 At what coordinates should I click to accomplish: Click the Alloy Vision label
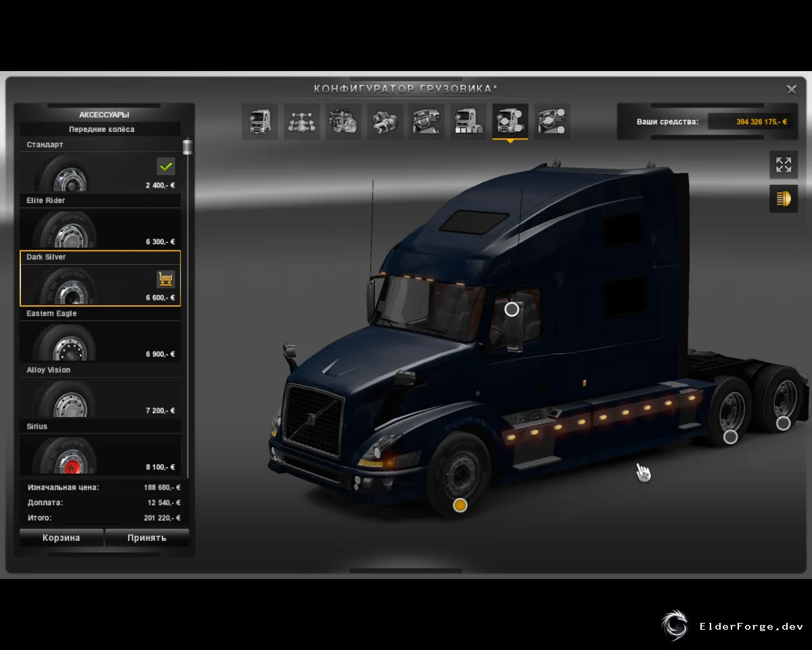pyautogui.click(x=49, y=370)
